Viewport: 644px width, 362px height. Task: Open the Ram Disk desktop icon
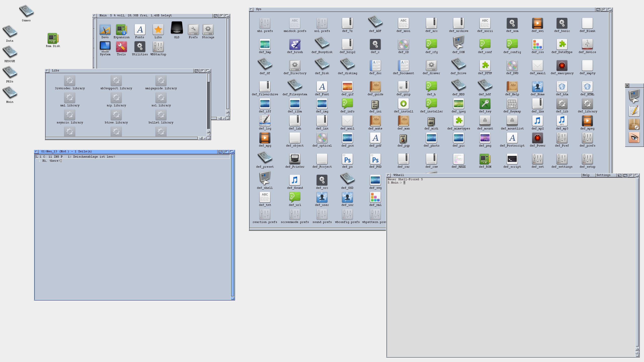53,38
